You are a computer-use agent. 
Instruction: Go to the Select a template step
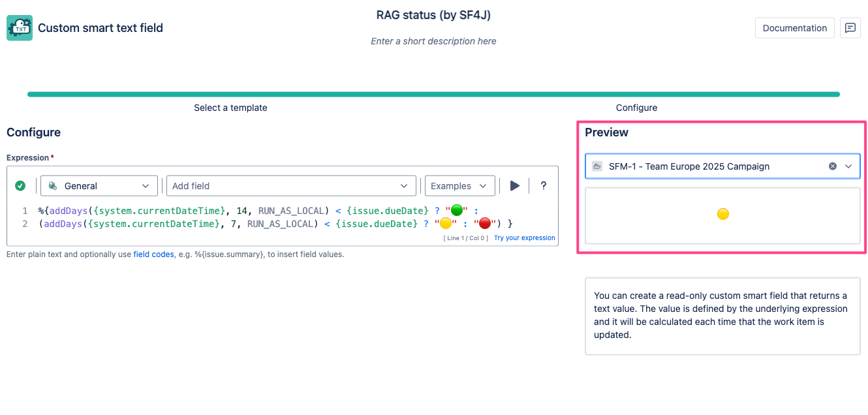(x=230, y=108)
